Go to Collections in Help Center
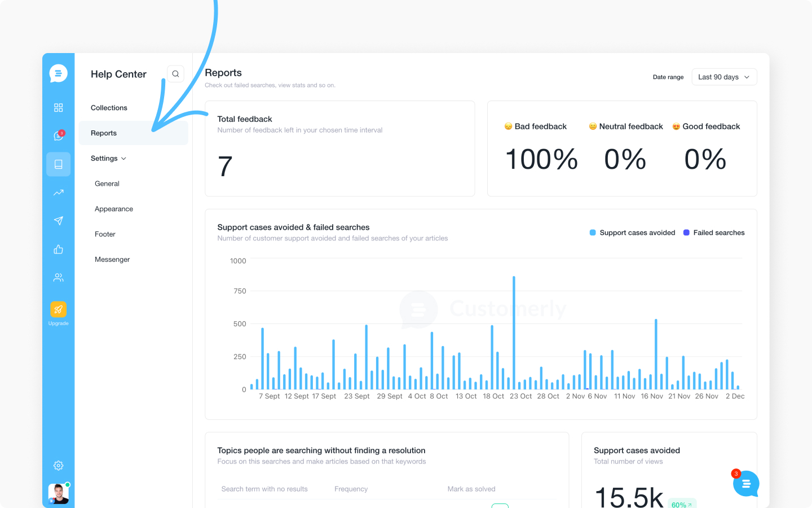Screen dimensions: 812x508 click(109, 108)
